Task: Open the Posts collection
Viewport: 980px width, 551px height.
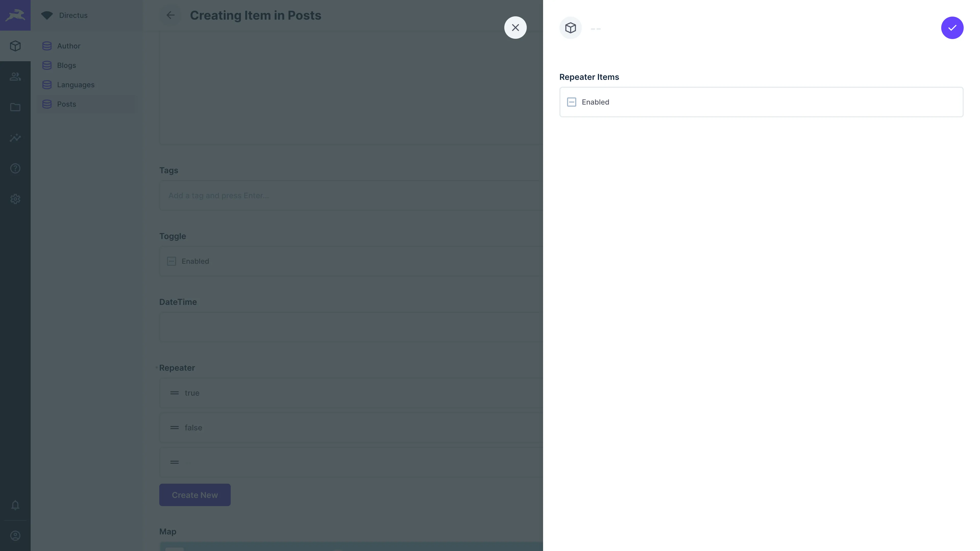Action: [66, 104]
